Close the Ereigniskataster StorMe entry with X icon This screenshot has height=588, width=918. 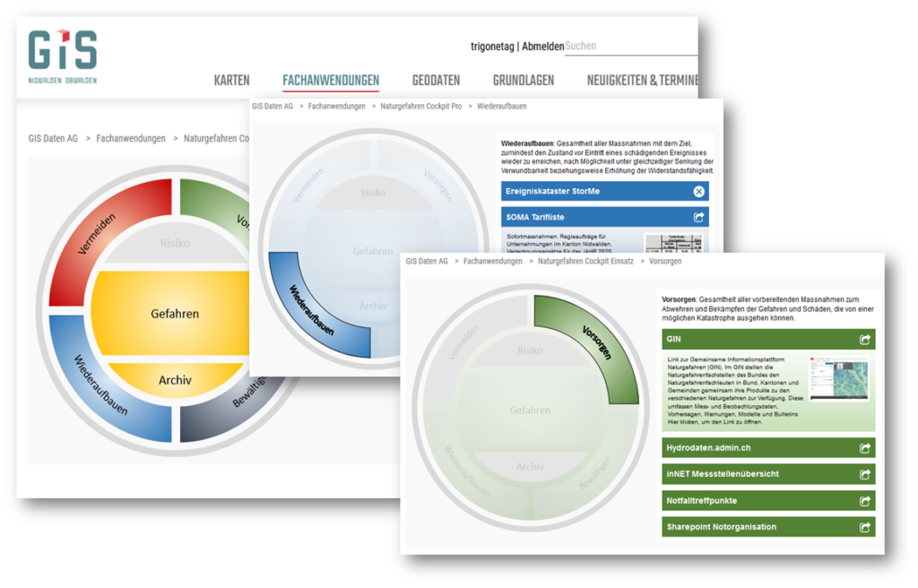(698, 191)
